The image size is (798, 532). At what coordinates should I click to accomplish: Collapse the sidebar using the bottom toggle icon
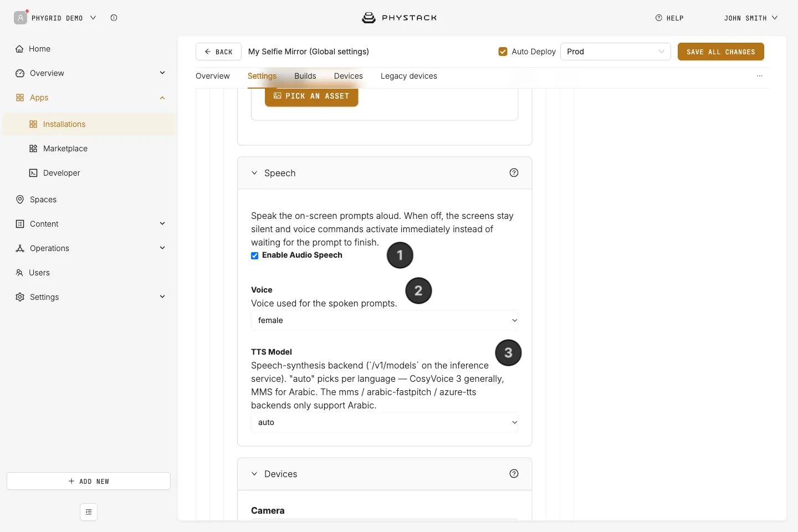pos(89,512)
